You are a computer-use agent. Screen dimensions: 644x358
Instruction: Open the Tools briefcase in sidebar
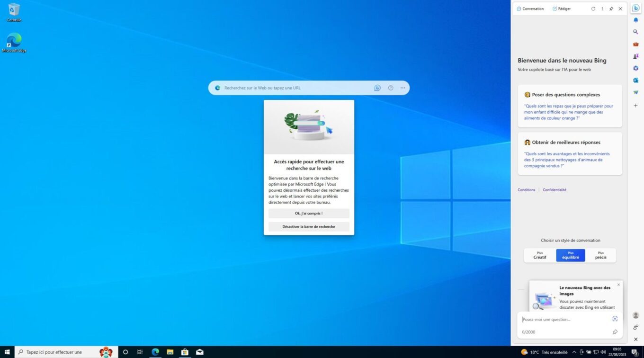click(x=636, y=44)
